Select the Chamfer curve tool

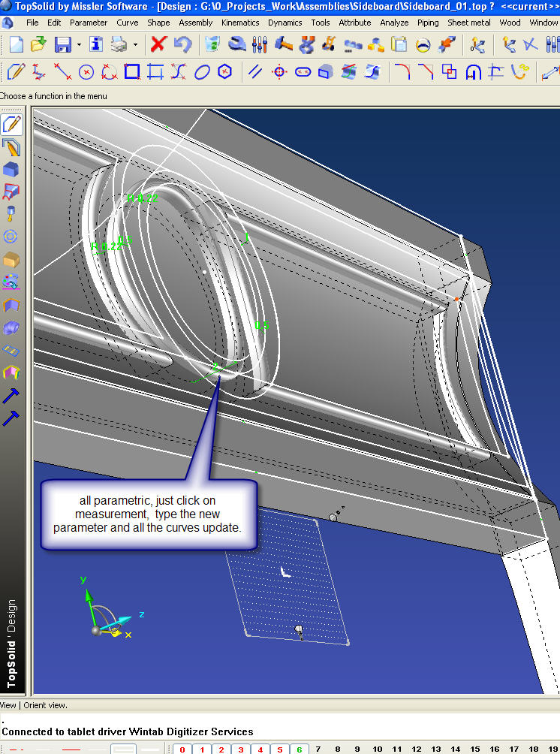[x=426, y=72]
